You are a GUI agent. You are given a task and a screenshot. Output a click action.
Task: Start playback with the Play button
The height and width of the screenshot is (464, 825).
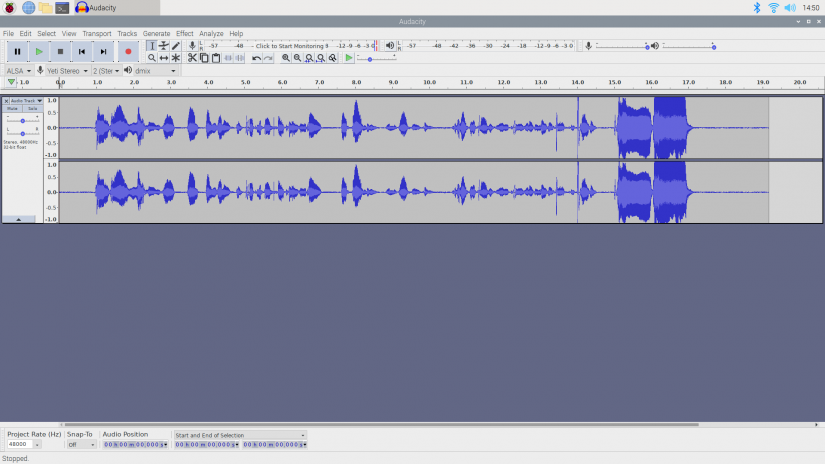click(x=39, y=51)
